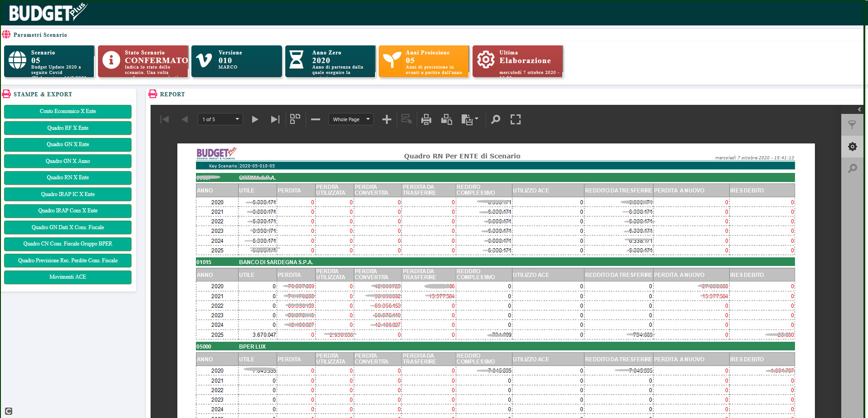Open Movimenti ACE report
Viewport: 868px width, 418px height.
click(68, 277)
